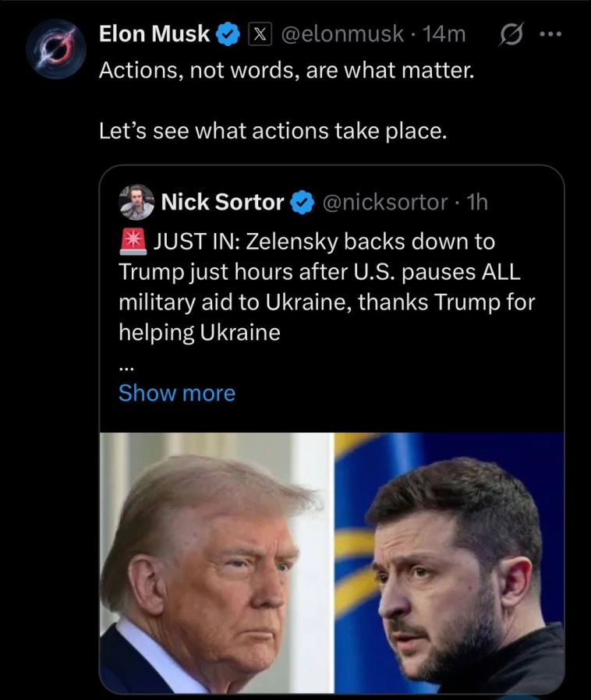The width and height of the screenshot is (591, 700).
Task: Click the Nick Sortor display name
Action: (221, 203)
